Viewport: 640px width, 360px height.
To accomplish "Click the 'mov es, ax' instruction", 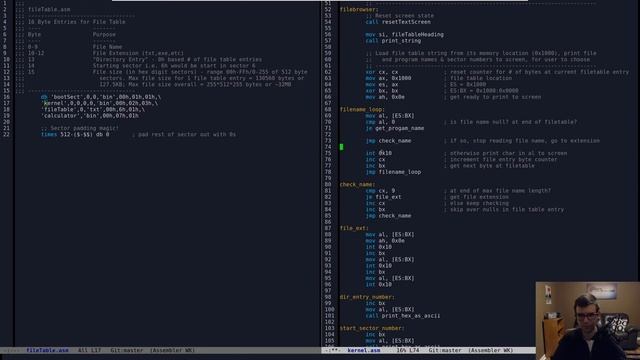I will 382,84.
